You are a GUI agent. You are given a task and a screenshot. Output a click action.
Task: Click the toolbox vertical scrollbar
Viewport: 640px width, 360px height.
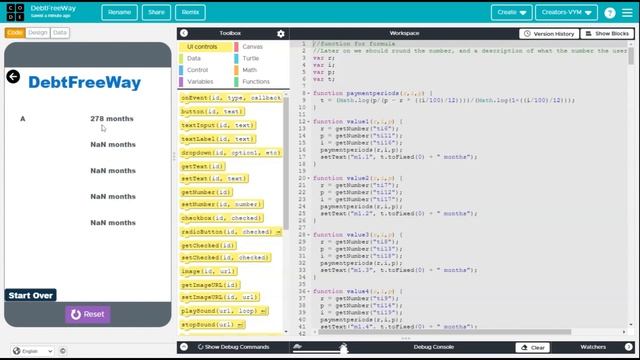point(286,163)
